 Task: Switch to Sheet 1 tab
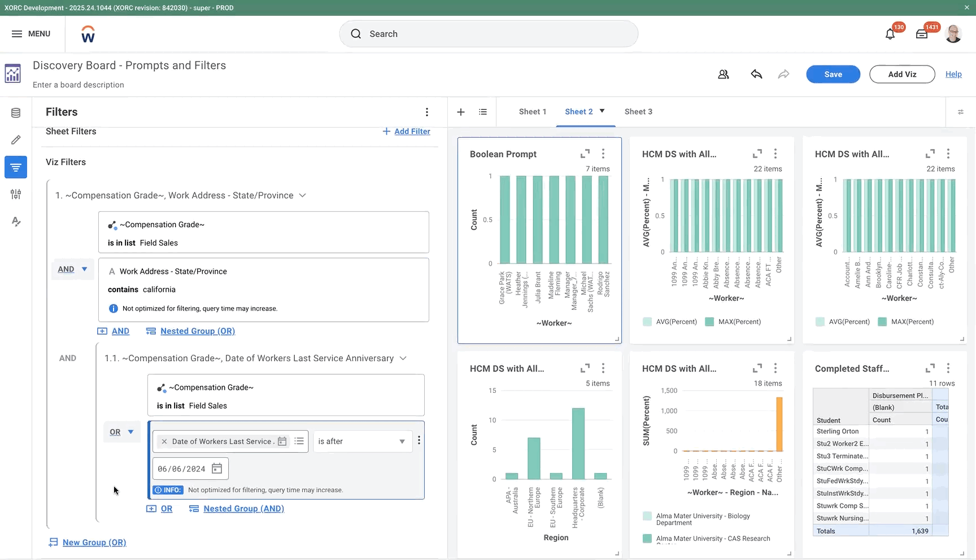(533, 112)
